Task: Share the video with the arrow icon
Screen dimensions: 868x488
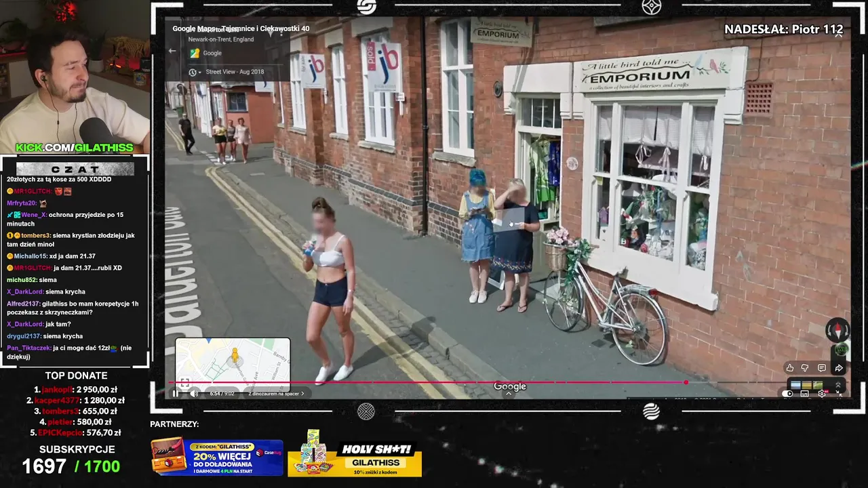Action: (x=839, y=368)
